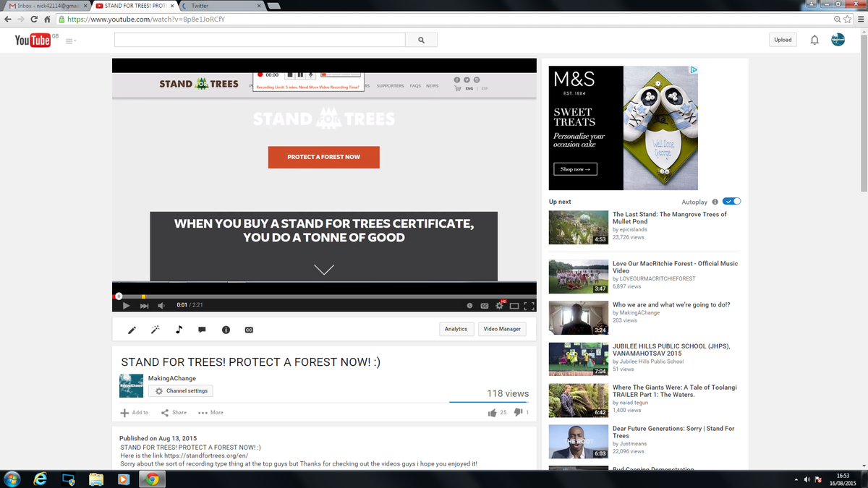Open Where The Giants Were trailer
868x488 pixels.
click(675, 391)
